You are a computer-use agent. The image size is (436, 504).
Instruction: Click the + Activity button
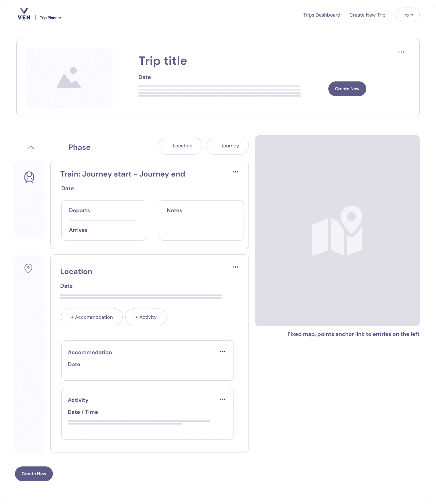click(x=146, y=317)
